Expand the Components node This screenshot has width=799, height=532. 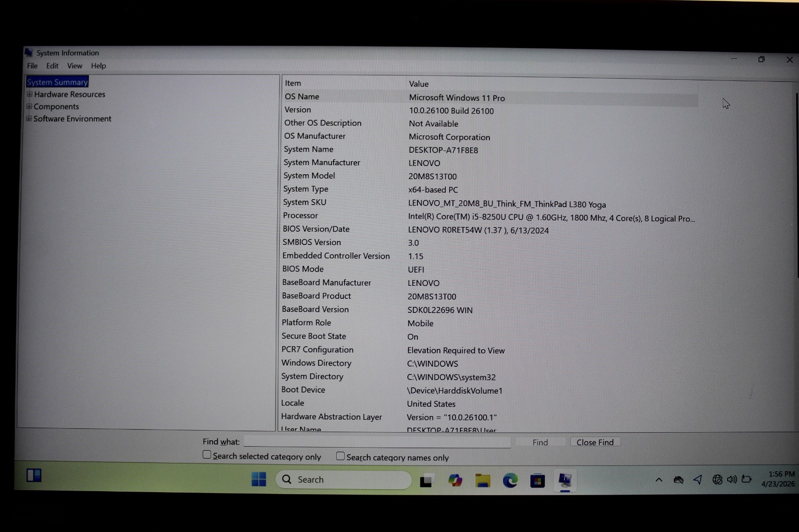tap(29, 106)
